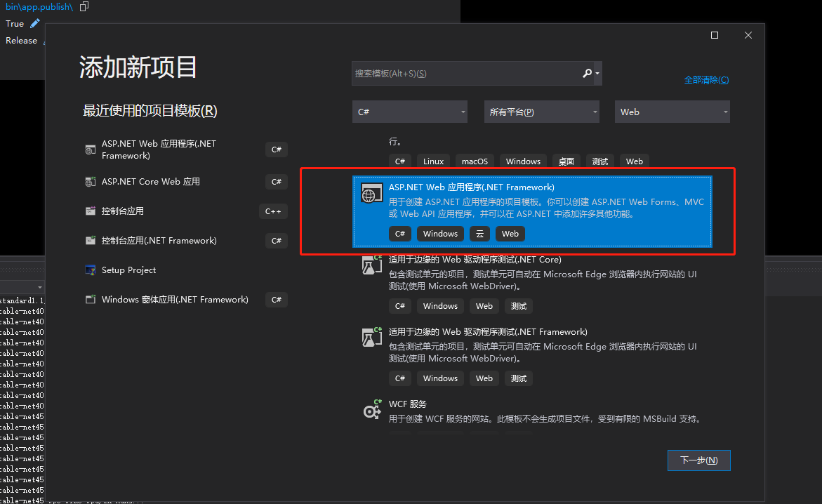Choose recent template ASP.NET Core Web 应用

pos(185,182)
